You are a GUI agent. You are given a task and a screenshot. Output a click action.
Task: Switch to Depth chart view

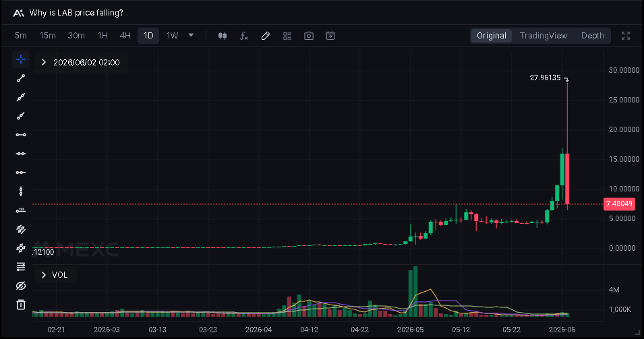592,36
